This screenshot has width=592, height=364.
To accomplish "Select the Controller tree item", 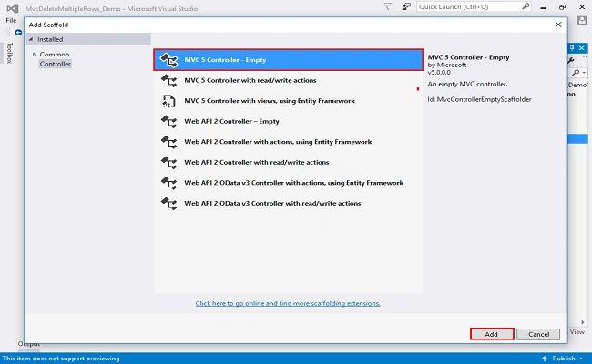I will [x=56, y=64].
